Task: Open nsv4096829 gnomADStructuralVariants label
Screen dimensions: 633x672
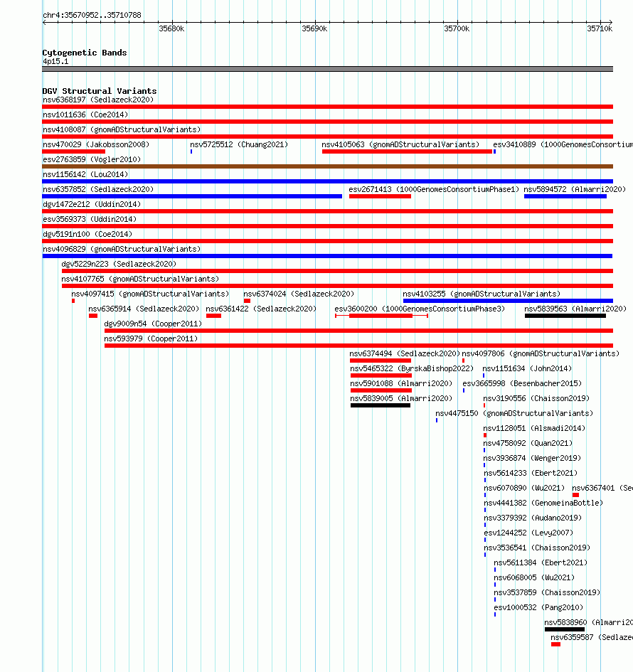Action: (x=122, y=249)
